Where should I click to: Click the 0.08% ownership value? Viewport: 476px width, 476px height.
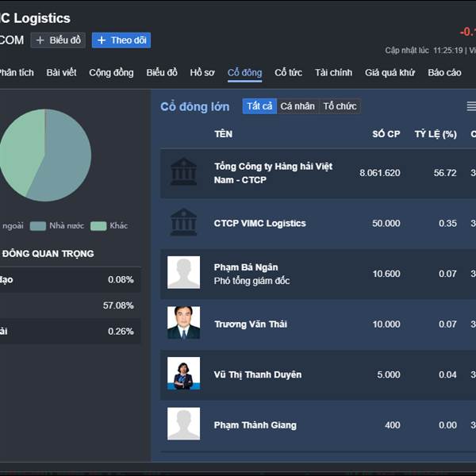click(x=121, y=279)
